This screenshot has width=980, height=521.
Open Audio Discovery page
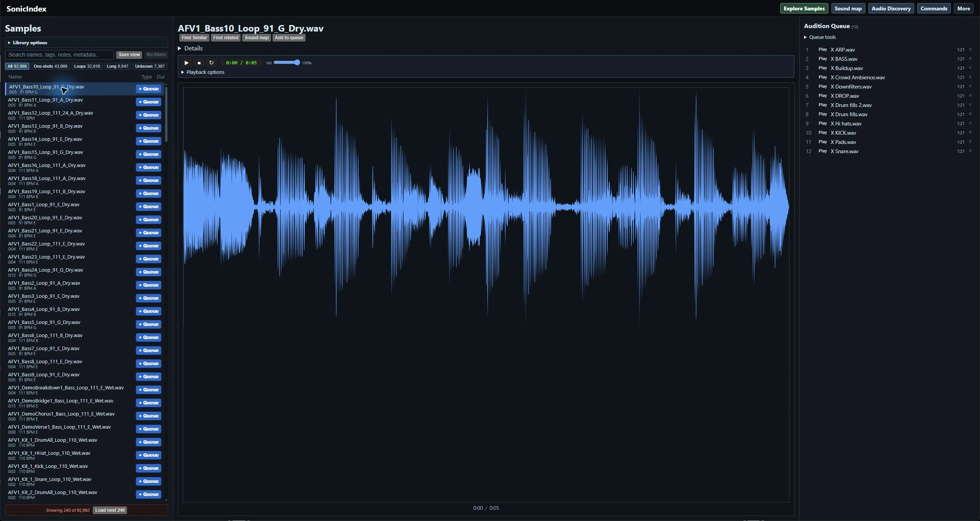click(891, 8)
